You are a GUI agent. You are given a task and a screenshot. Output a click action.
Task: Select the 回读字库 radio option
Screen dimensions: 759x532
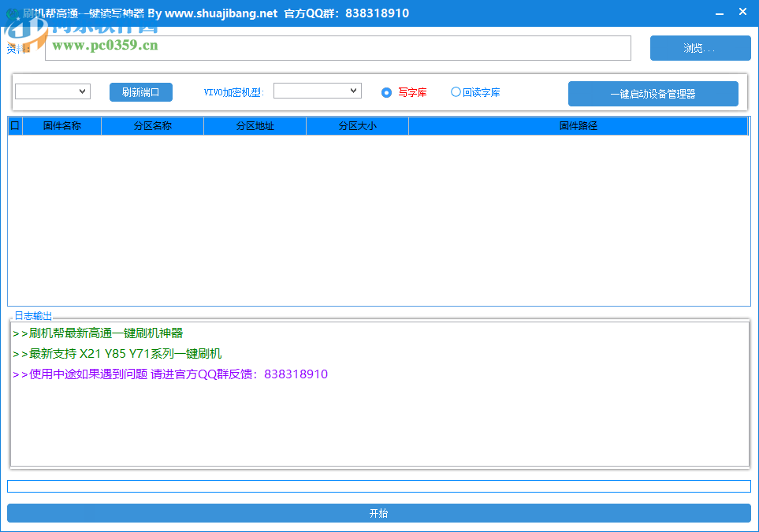coord(456,92)
